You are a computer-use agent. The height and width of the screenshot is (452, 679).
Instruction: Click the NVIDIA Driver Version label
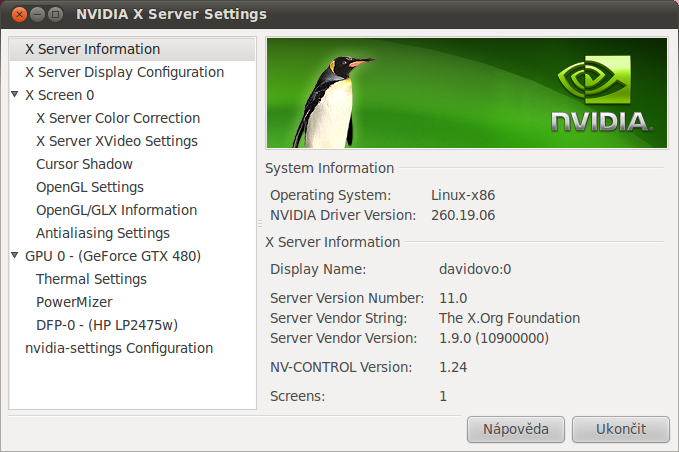point(343,215)
